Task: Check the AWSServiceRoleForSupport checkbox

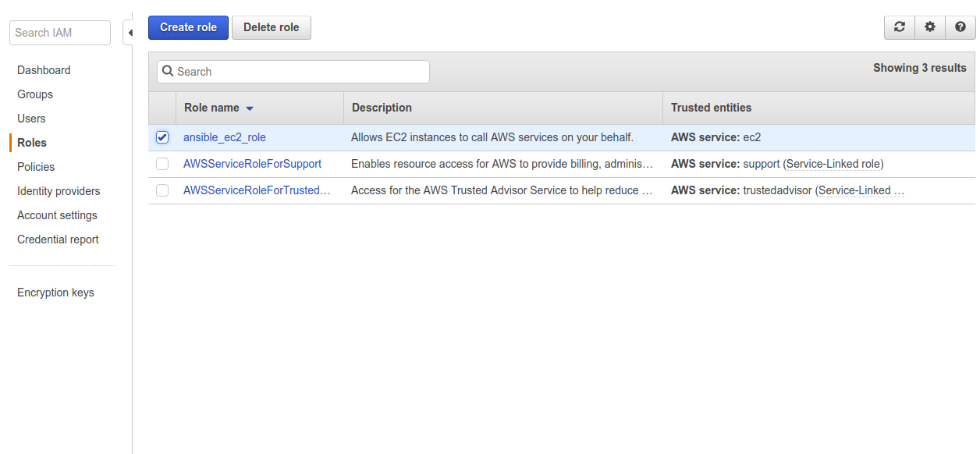Action: pos(162,164)
